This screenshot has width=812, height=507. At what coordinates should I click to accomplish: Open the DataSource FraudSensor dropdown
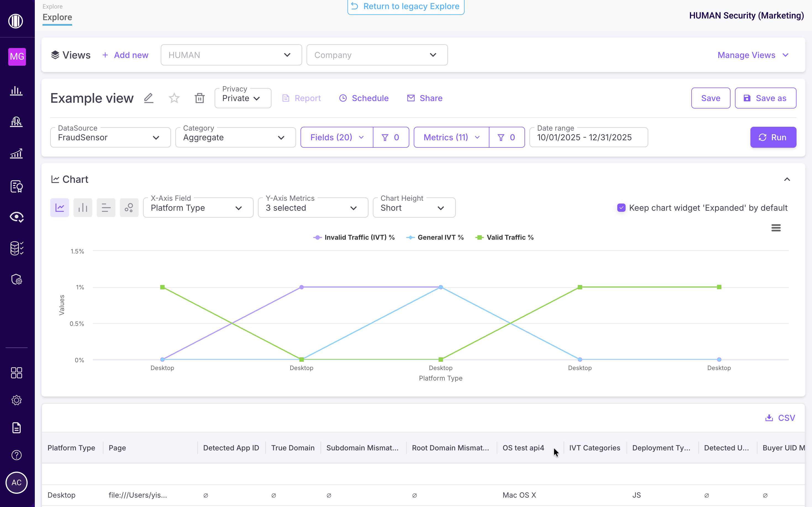110,138
